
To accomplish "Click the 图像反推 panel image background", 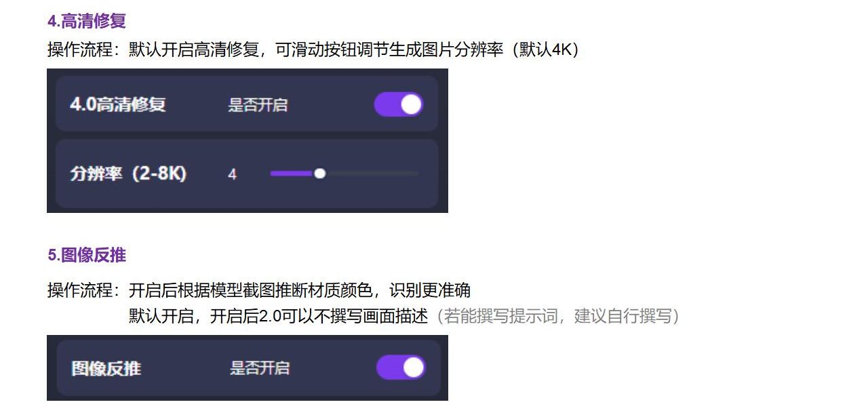I will click(x=247, y=368).
